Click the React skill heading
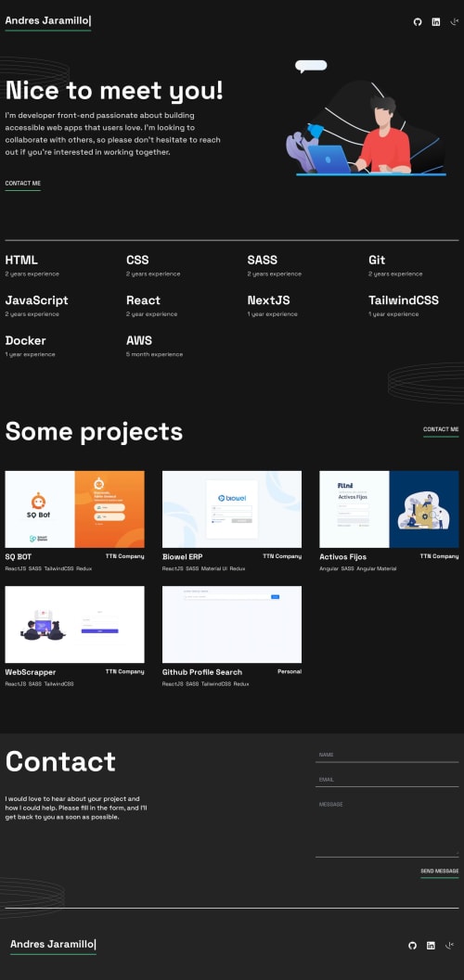Viewport: 464px width, 980px height. point(143,300)
